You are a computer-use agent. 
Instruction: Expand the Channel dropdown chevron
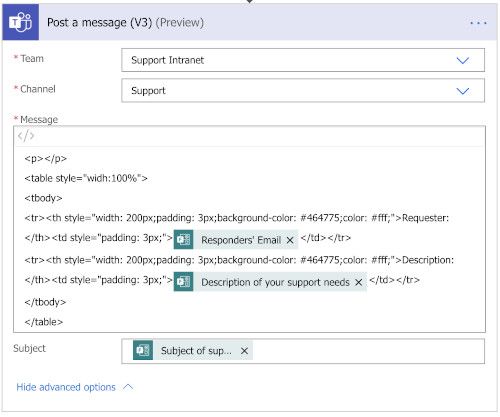click(463, 91)
